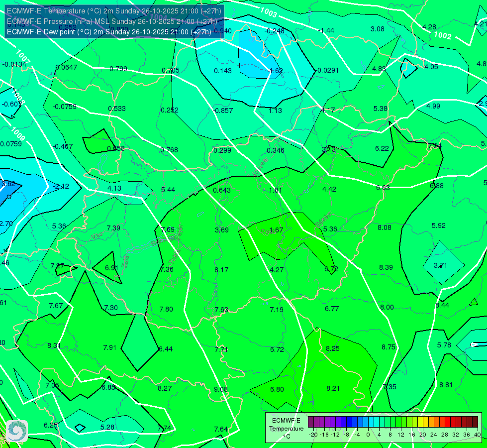Click the 1.13 temperature value
The image size is (487, 448).
[x=275, y=111]
